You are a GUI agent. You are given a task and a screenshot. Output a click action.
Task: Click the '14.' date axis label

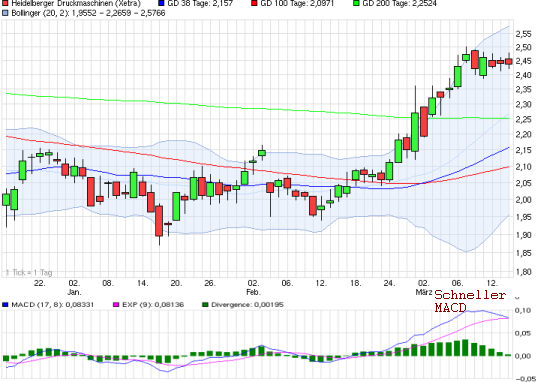[142, 283]
